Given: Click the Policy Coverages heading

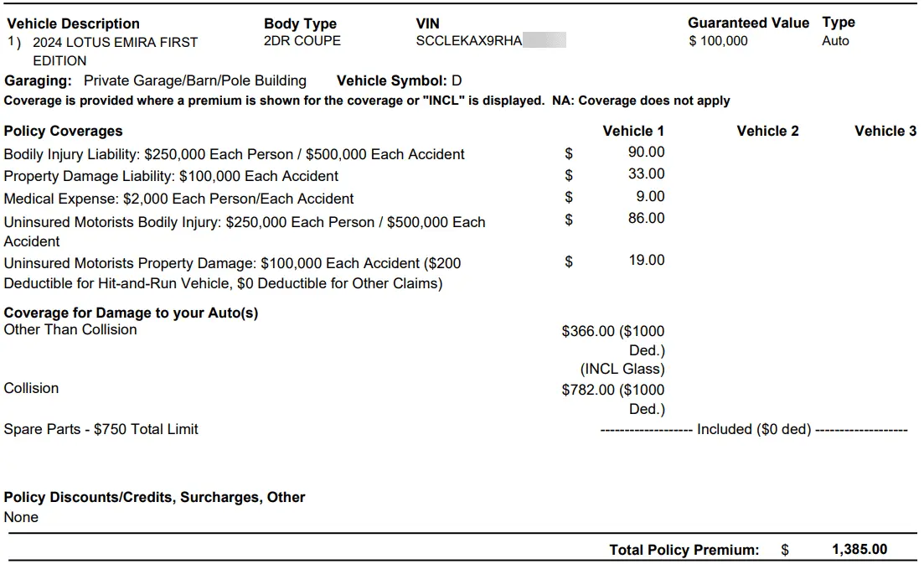Looking at the screenshot, I should [x=63, y=131].
